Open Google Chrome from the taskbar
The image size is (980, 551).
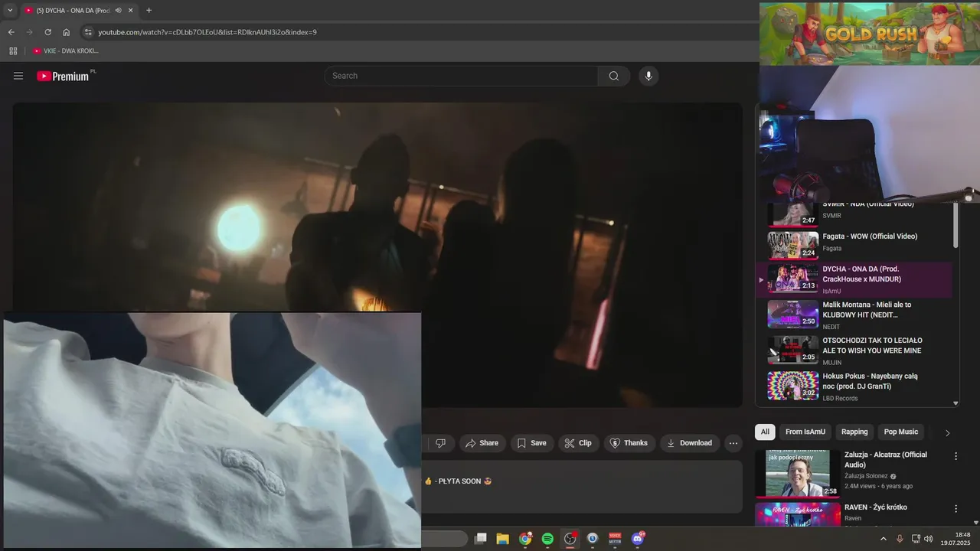pos(525,539)
